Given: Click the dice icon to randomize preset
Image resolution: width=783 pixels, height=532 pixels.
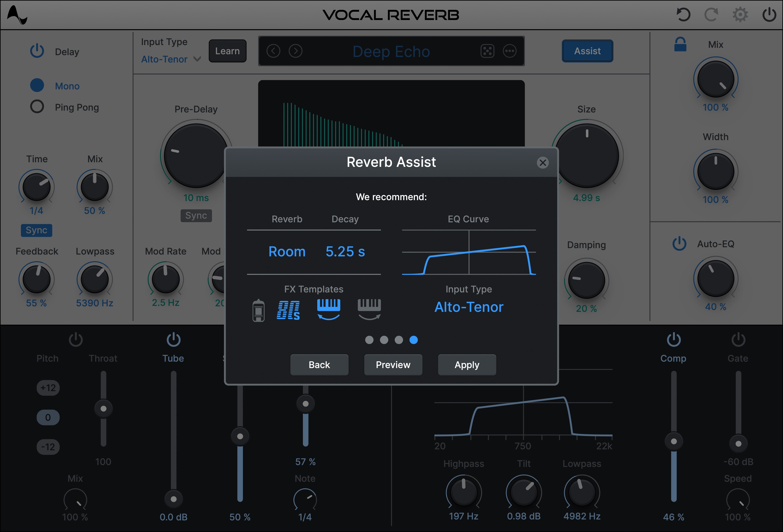Looking at the screenshot, I should [488, 51].
